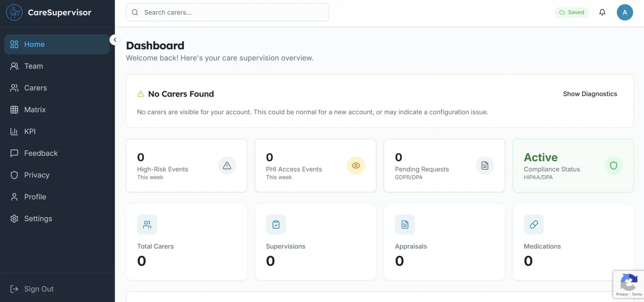This screenshot has width=644, height=302.
Task: Click the Carers people icon in the sidebar
Action: pos(14,88)
